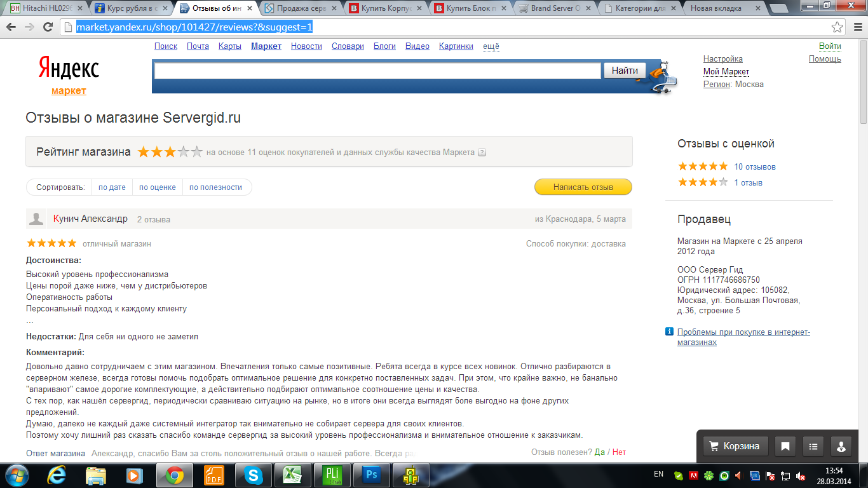
Task: Open the orange PDF application in taskbar
Action: pyautogui.click(x=214, y=475)
